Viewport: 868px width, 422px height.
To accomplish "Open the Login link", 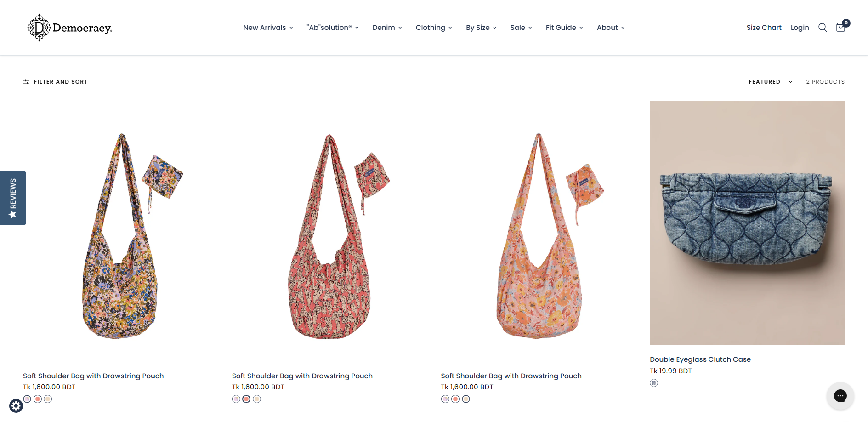I will [x=800, y=28].
